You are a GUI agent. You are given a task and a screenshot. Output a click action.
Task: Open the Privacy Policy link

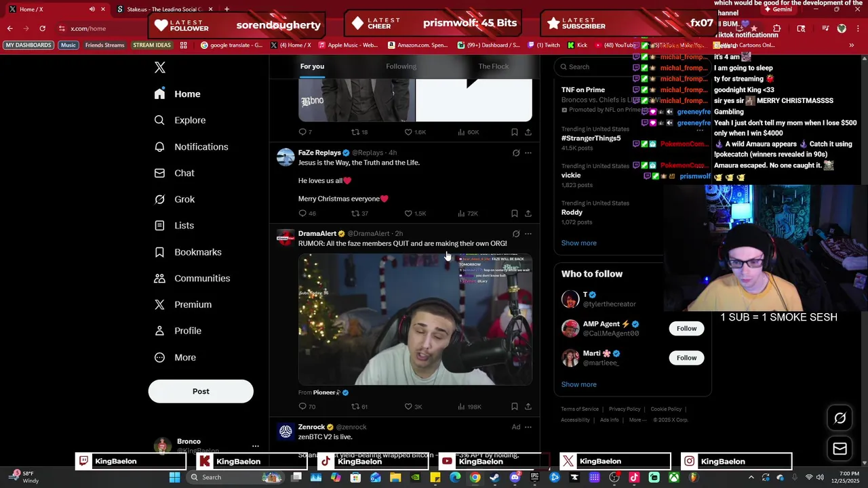coord(625,409)
